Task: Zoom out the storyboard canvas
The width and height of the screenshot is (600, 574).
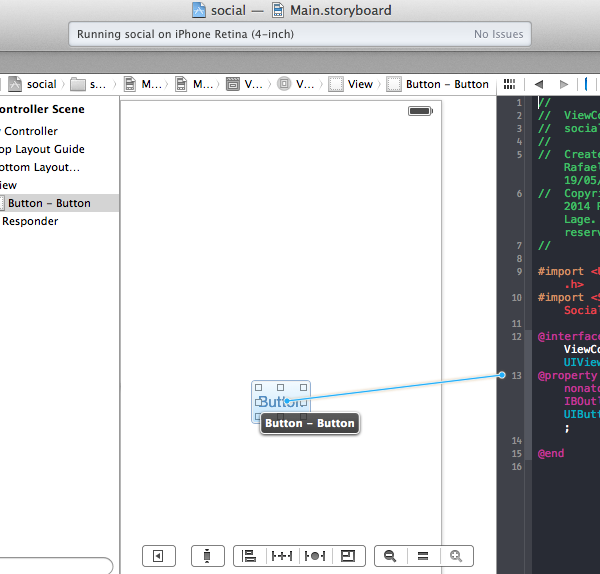Action: [390, 556]
